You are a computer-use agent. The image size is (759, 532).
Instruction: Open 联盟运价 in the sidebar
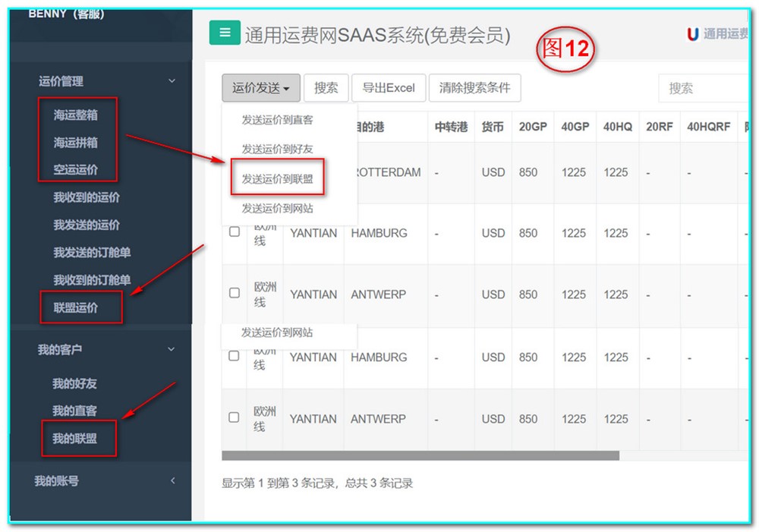[x=76, y=308]
